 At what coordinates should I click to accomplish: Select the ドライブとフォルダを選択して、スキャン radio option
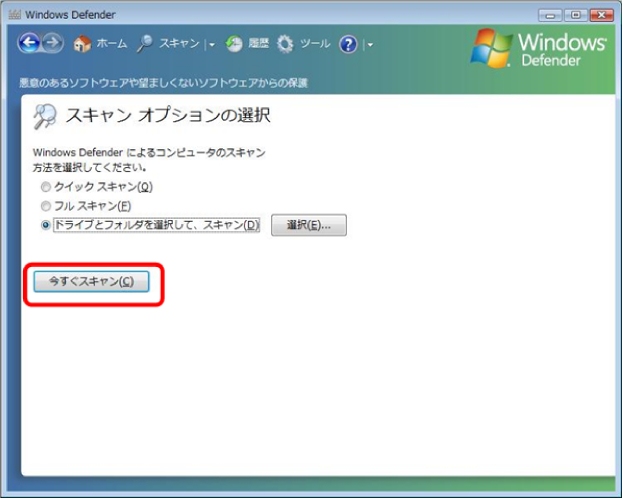coord(46,226)
